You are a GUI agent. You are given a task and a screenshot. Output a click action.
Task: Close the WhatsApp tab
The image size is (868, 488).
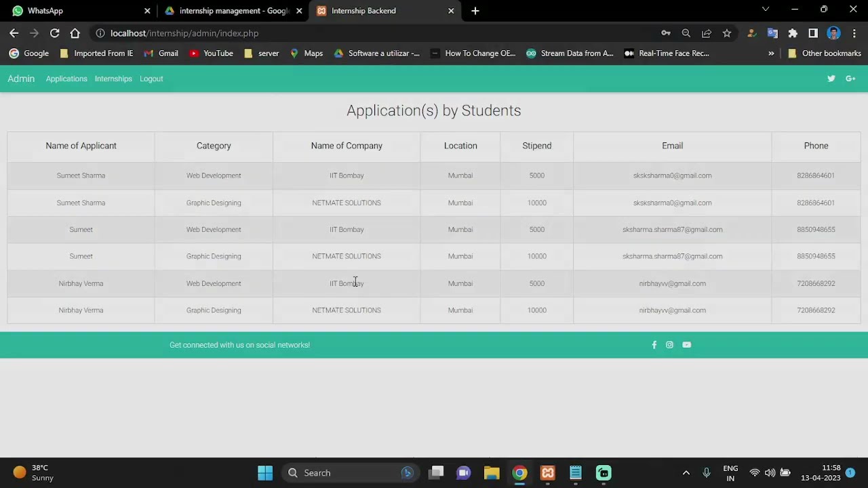click(147, 11)
